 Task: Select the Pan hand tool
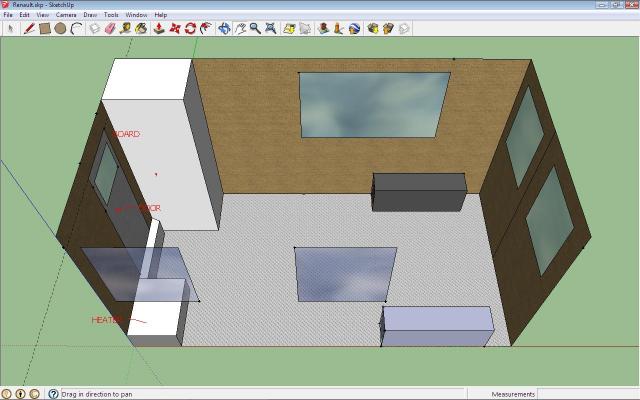(240, 28)
